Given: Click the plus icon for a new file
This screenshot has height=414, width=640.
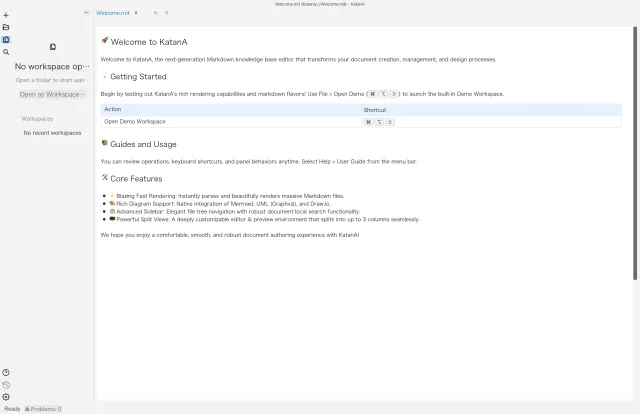Looking at the screenshot, I should [6, 15].
